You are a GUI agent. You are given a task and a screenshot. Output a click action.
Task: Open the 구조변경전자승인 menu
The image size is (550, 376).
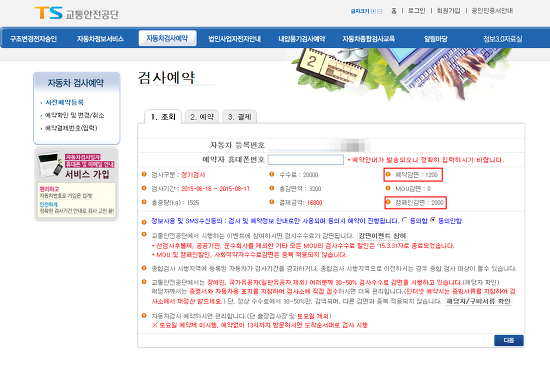(x=33, y=39)
